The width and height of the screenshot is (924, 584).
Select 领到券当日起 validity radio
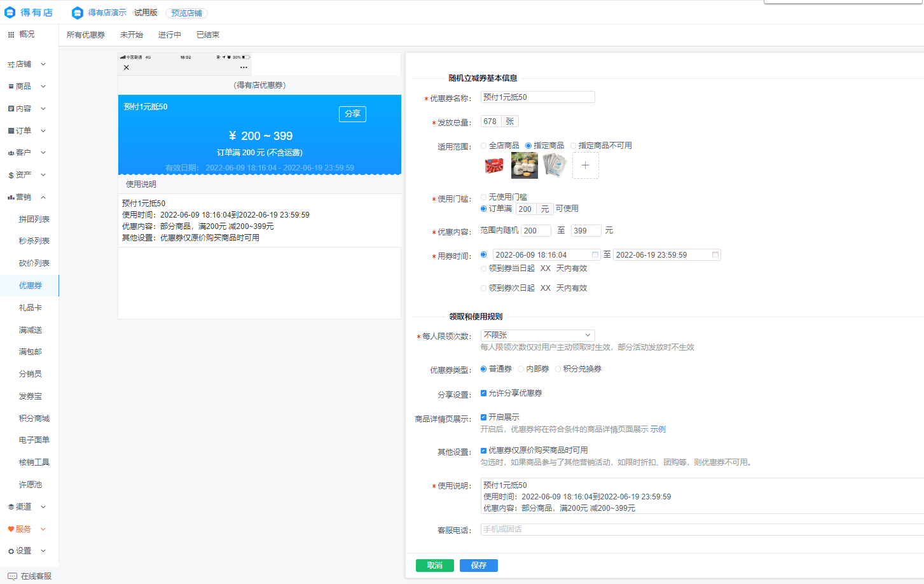484,268
